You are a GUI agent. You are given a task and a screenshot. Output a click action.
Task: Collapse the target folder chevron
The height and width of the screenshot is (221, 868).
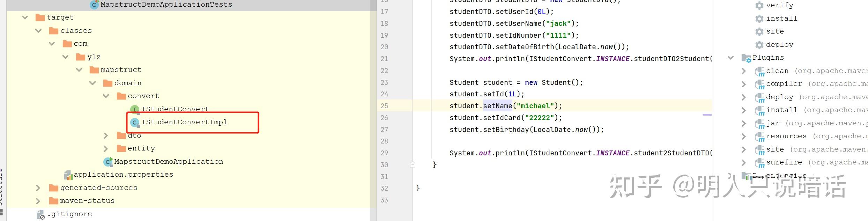(25, 17)
